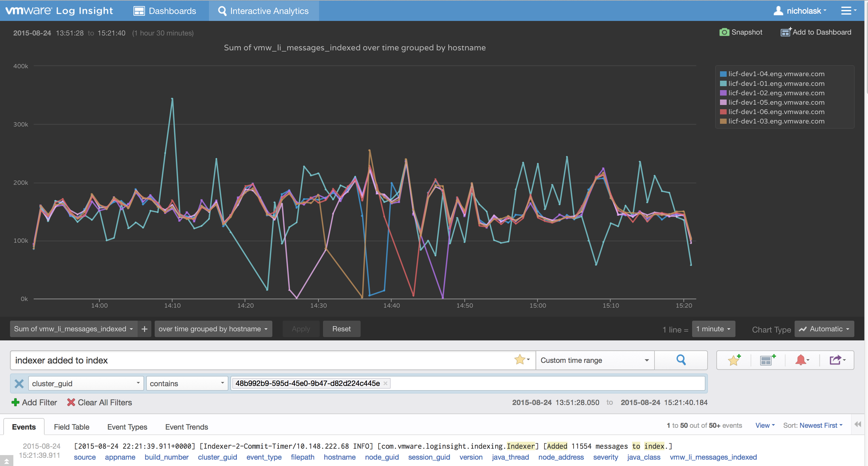868x466 pixels.
Task: Click the cluster_guid field link
Action: click(217, 457)
